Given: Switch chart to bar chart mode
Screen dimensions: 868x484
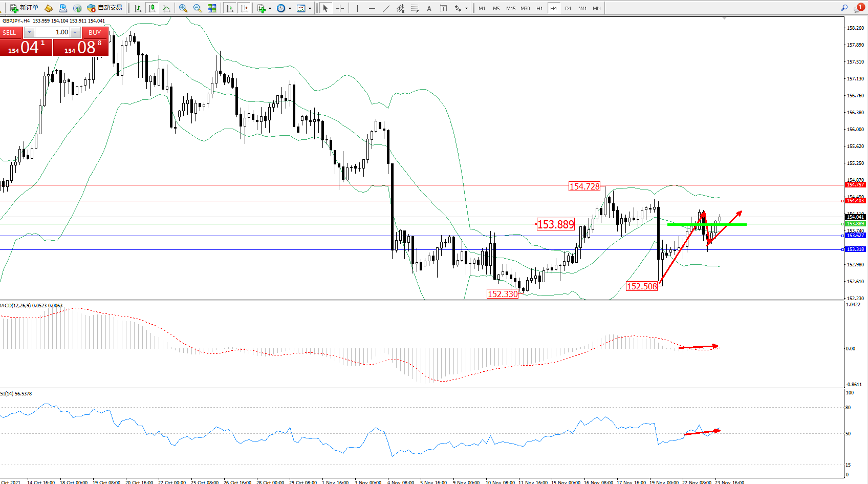Looking at the screenshot, I should point(138,8).
